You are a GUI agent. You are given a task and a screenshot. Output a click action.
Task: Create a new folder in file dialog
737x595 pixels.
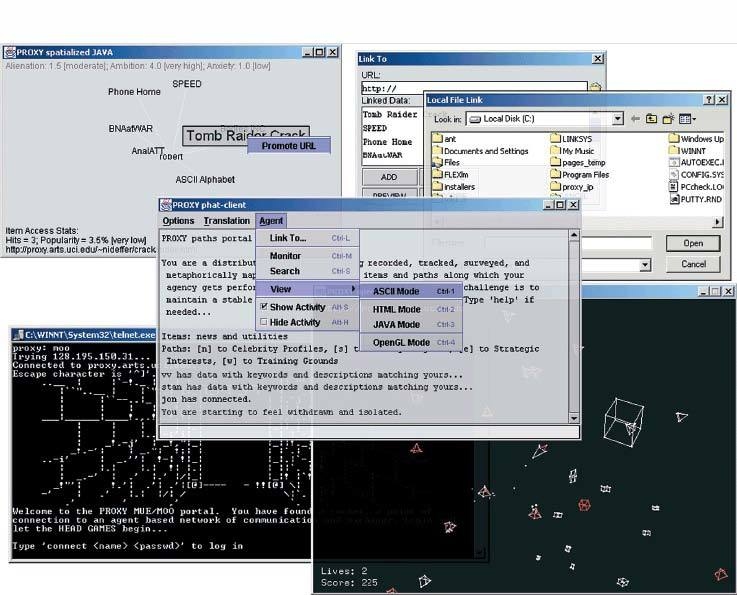669,119
